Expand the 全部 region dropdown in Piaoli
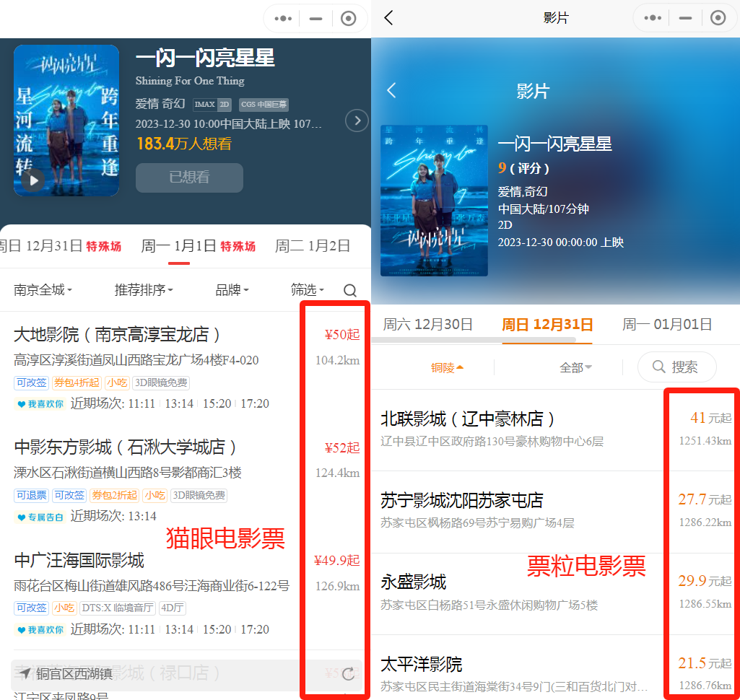The width and height of the screenshot is (740, 700). point(575,367)
